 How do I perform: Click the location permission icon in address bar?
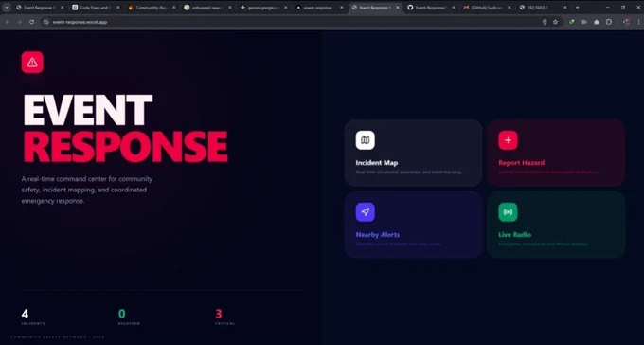coord(545,22)
